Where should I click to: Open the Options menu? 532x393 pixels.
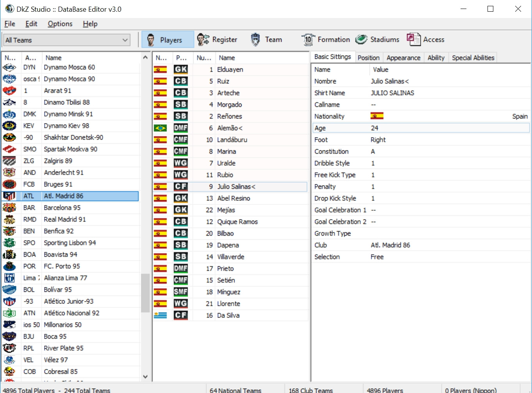[60, 24]
